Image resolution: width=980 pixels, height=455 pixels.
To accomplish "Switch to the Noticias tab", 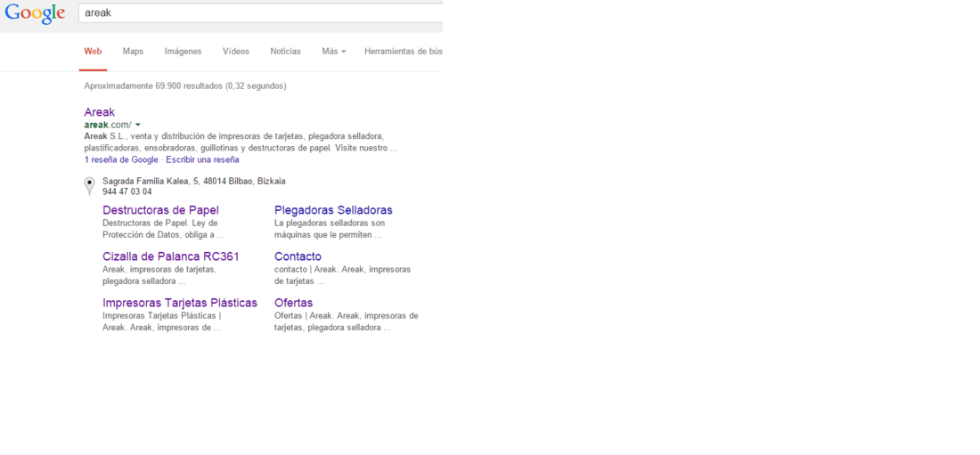I will [x=286, y=52].
